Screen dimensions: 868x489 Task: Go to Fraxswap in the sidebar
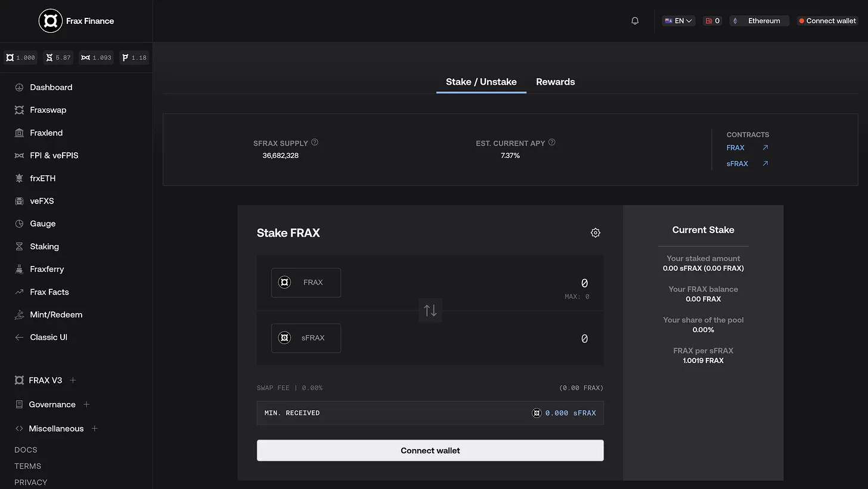point(48,110)
